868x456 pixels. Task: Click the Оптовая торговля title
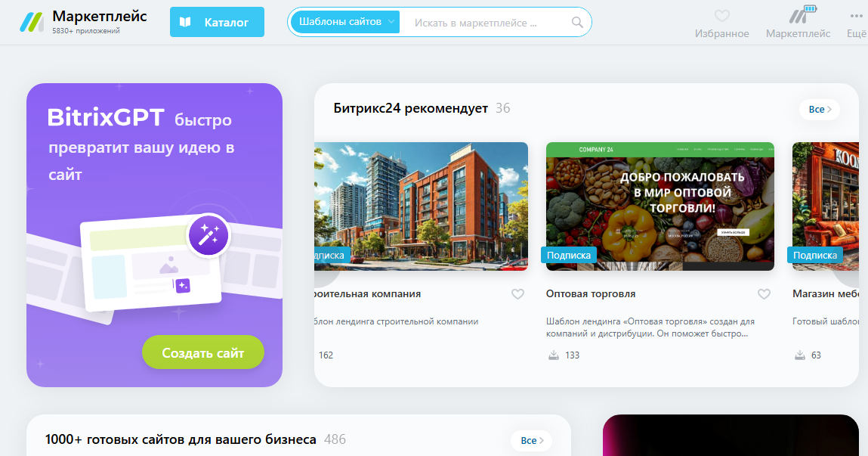591,293
